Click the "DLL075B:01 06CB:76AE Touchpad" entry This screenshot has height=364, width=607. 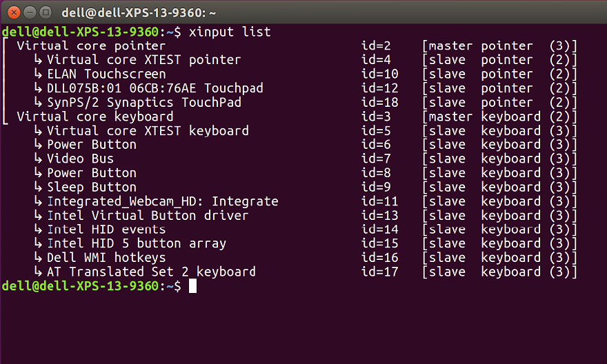coord(155,88)
